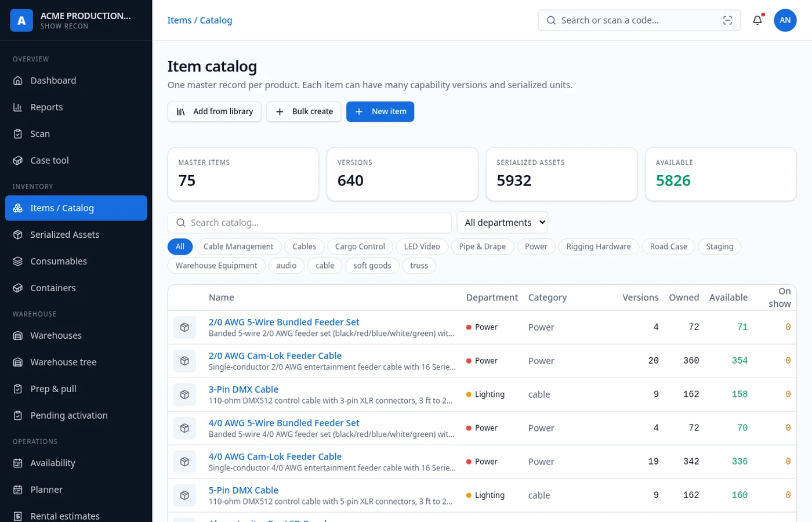Click the Bulk create button
Viewport: 812px width, 522px height.
[x=304, y=111]
